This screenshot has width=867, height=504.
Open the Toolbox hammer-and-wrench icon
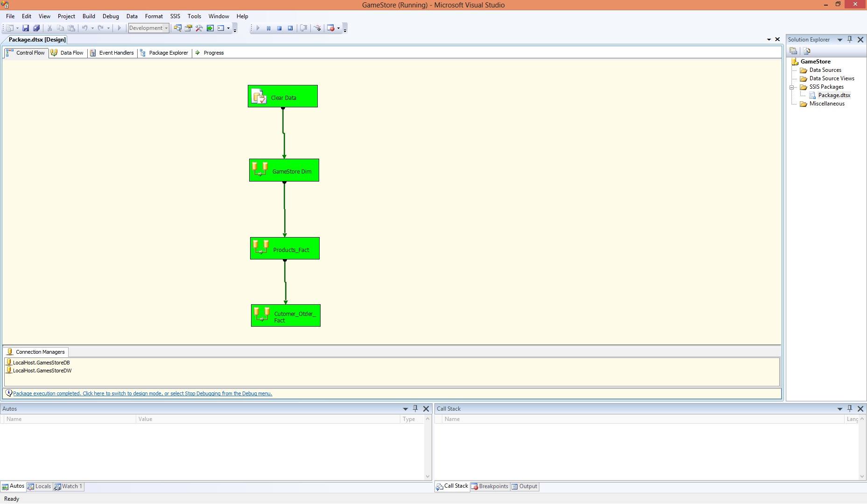click(x=199, y=28)
